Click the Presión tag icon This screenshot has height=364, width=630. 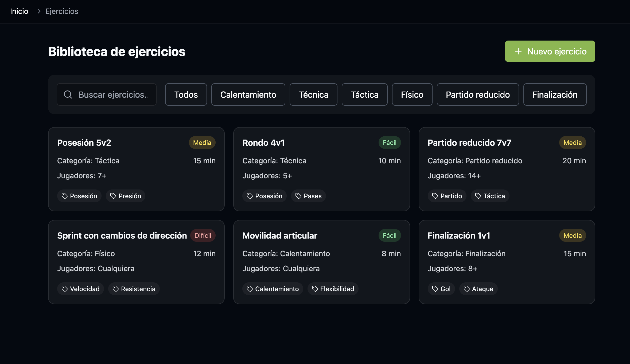pos(113,196)
